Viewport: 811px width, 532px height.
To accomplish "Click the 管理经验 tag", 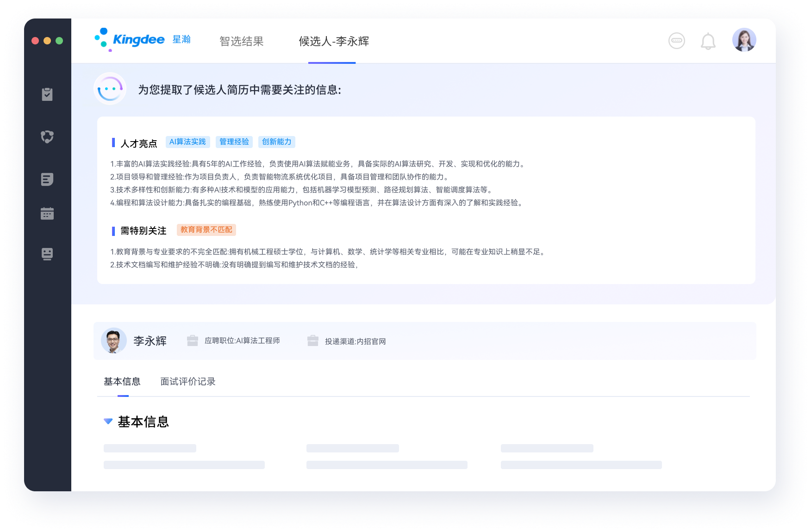I will click(x=234, y=142).
